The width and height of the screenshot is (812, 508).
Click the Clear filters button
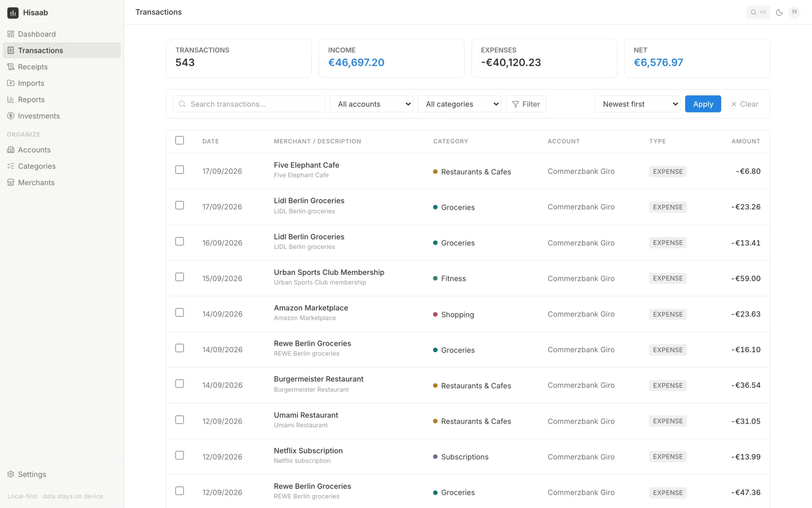click(745, 104)
